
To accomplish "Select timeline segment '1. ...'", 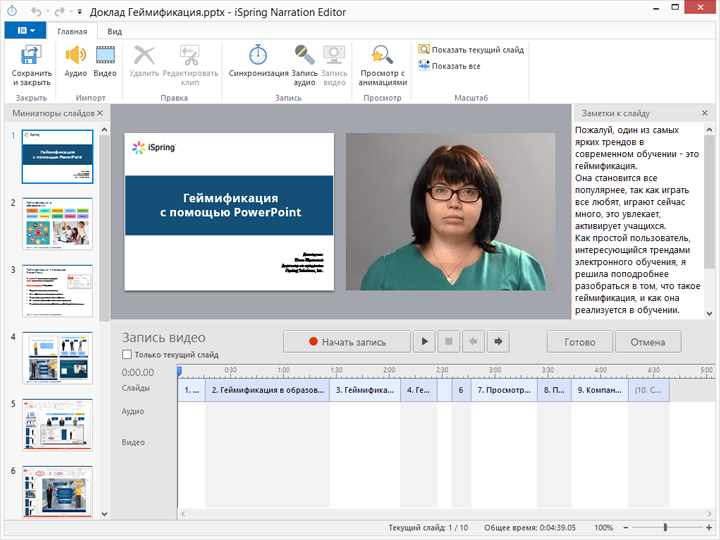I will click(x=191, y=390).
